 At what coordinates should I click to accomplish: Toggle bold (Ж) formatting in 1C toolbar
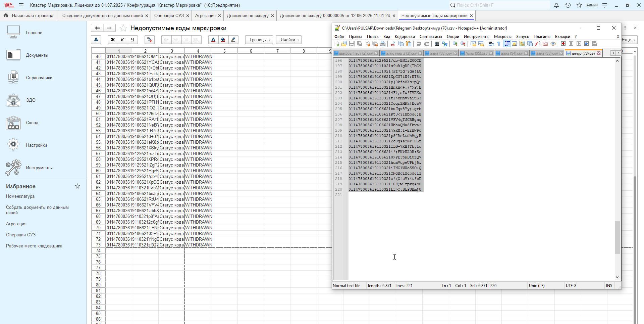(113, 40)
